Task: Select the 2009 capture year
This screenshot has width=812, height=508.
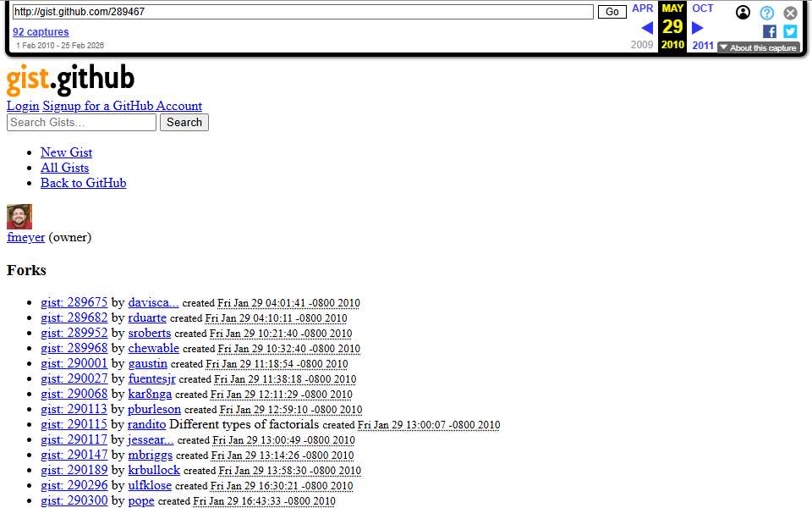Action: pos(642,45)
